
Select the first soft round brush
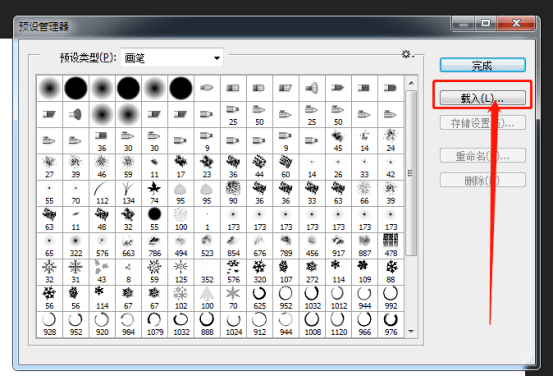pos(49,88)
